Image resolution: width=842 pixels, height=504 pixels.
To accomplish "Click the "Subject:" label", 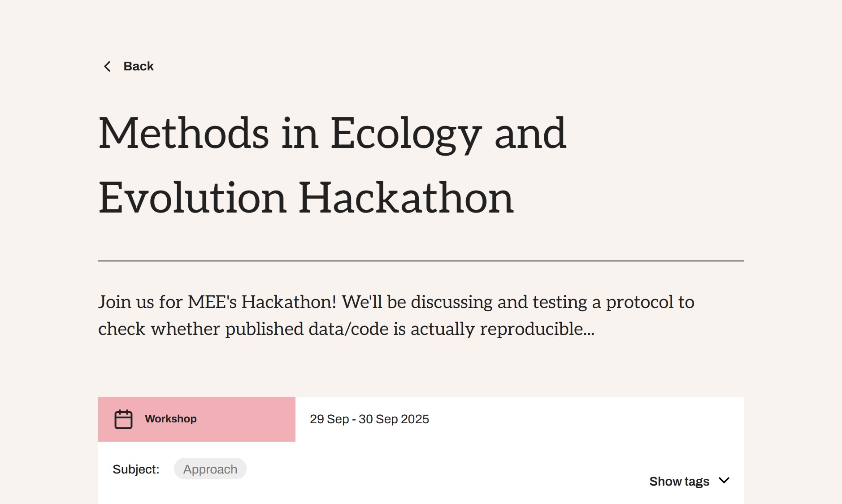I will (x=136, y=469).
